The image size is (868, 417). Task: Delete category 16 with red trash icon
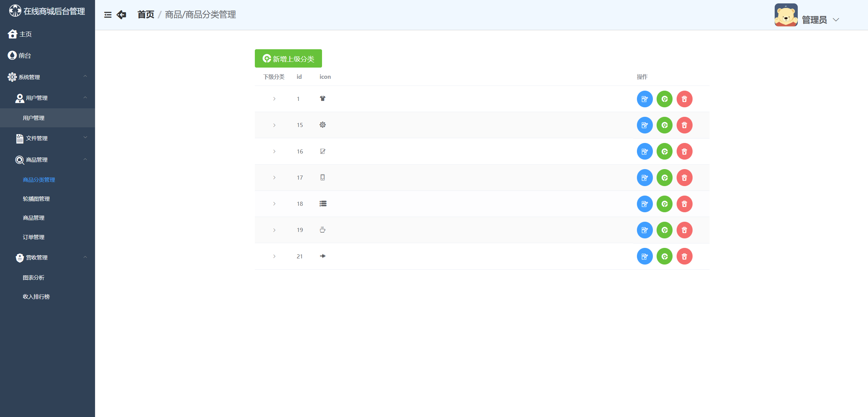point(684,151)
